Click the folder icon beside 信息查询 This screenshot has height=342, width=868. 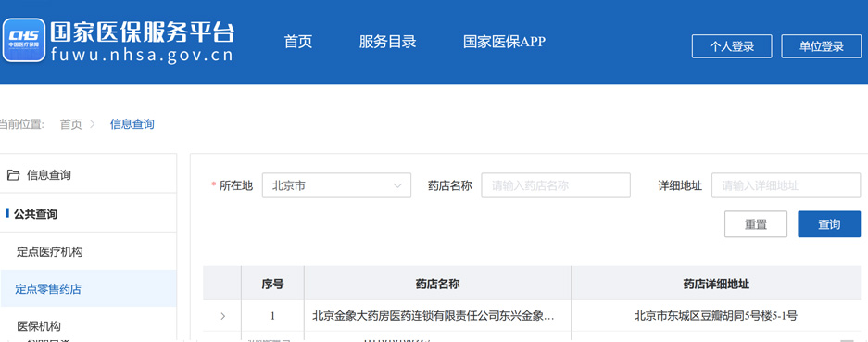[x=13, y=176]
